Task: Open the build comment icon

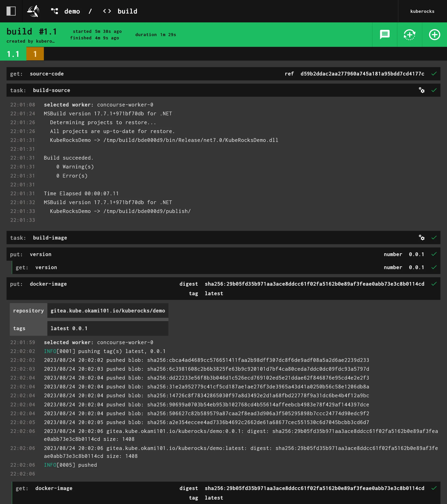Action: pyautogui.click(x=384, y=34)
